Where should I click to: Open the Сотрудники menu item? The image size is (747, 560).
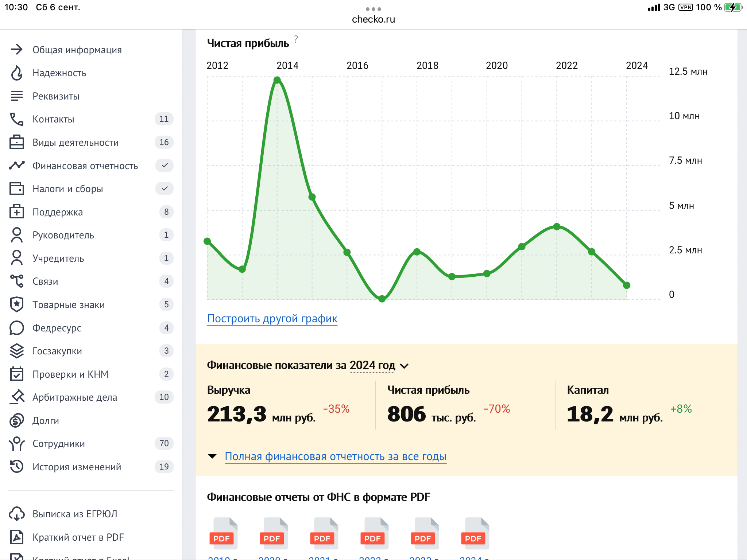58,444
